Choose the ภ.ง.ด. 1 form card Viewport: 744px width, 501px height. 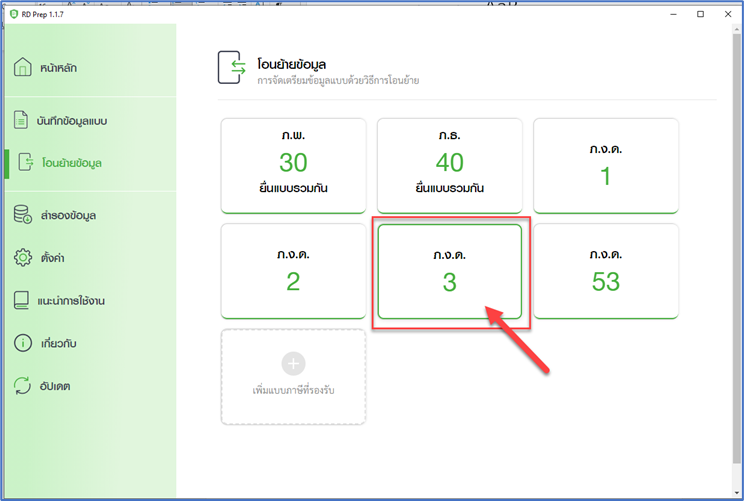[x=605, y=165]
